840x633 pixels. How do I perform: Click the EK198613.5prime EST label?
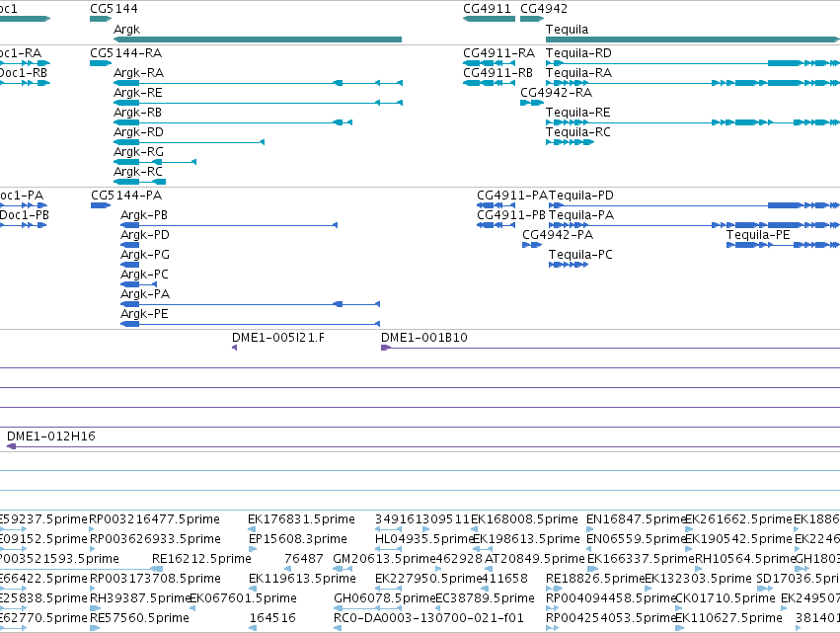527,539
